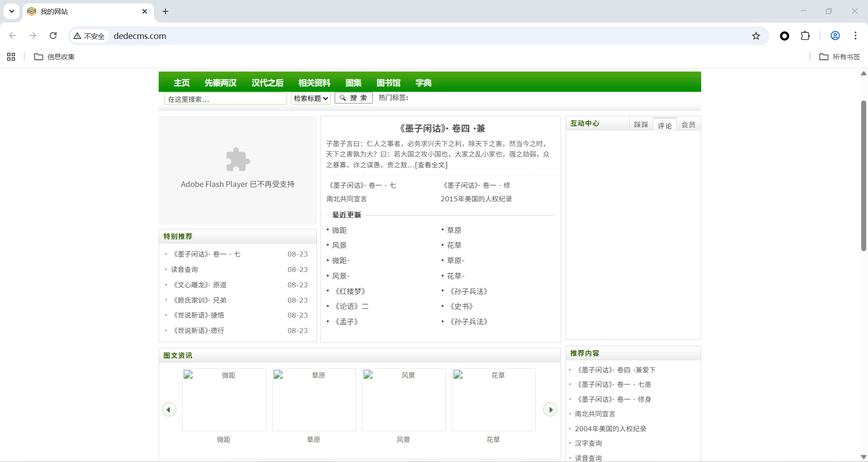Open 《世说新语》·捷悟 link
Image resolution: width=868 pixels, height=462 pixels.
(x=198, y=315)
